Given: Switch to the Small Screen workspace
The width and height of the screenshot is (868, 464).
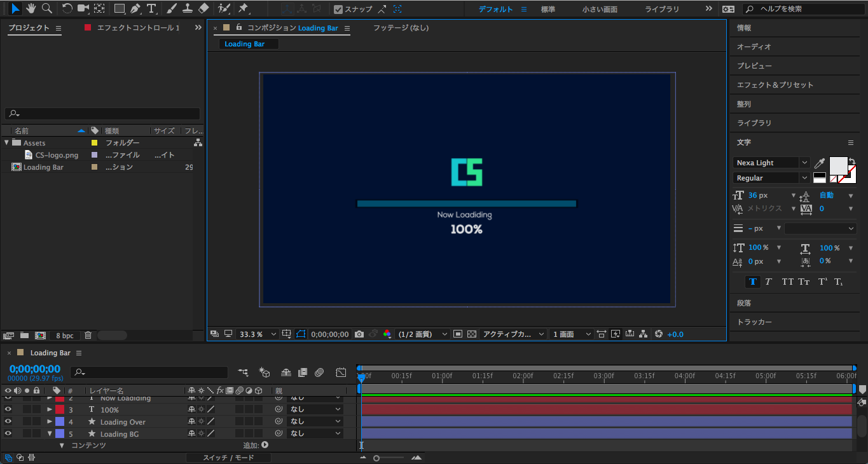Looking at the screenshot, I should (x=600, y=10).
